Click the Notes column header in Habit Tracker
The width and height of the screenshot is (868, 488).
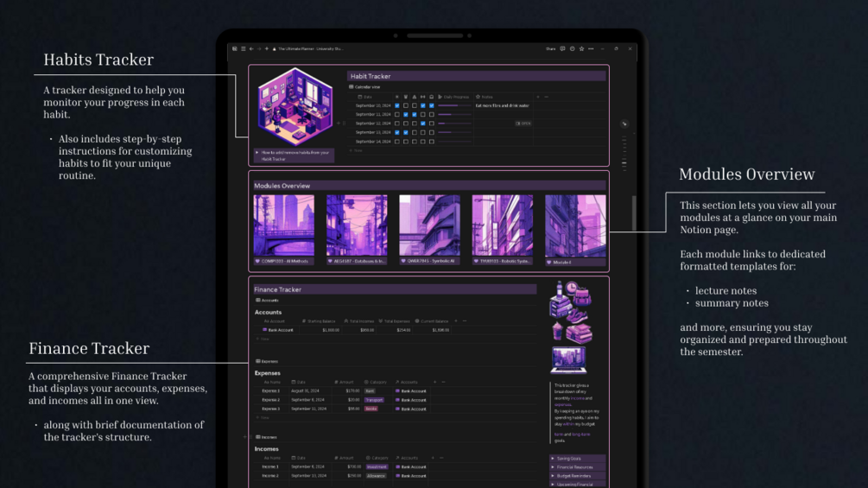[x=485, y=97]
